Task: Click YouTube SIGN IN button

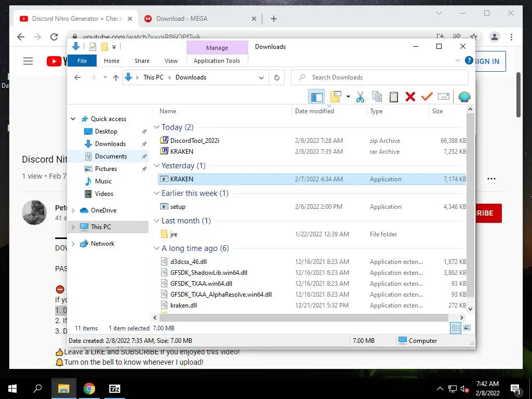Action: pos(489,61)
